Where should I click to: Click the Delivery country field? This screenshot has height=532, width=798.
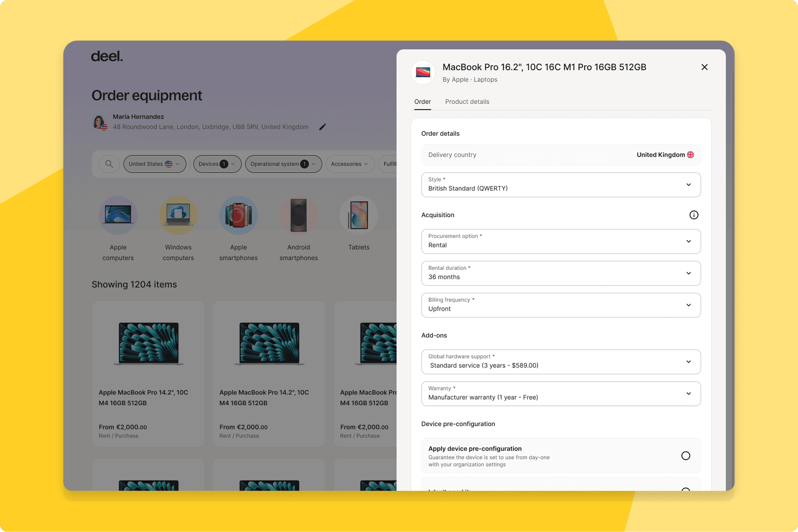pos(561,155)
